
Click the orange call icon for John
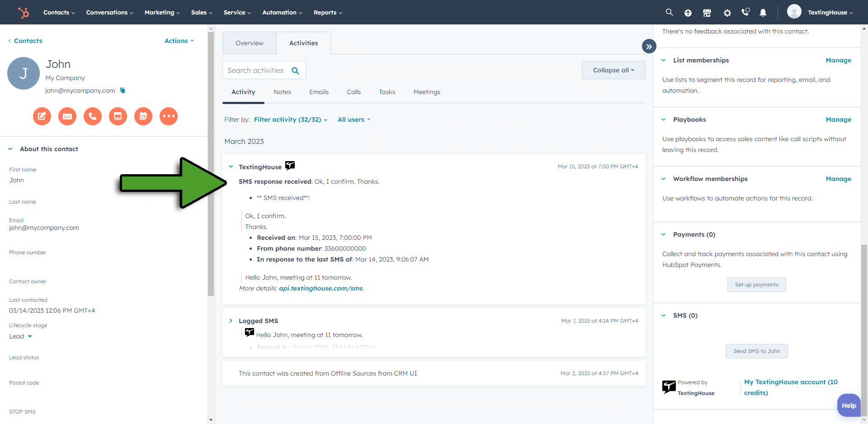93,116
